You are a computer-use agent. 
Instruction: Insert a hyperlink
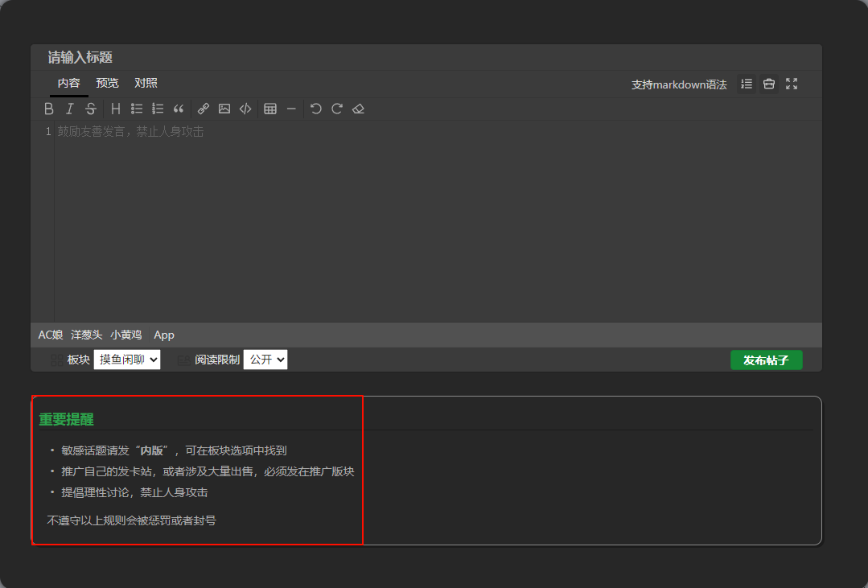pos(204,109)
